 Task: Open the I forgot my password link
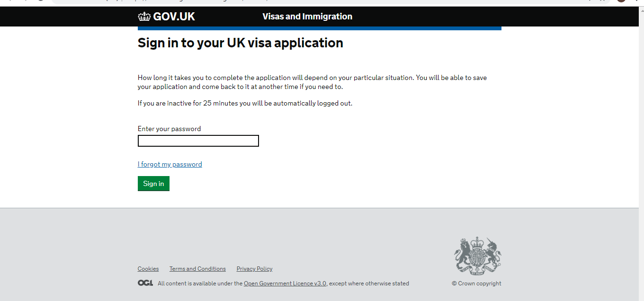[170, 164]
